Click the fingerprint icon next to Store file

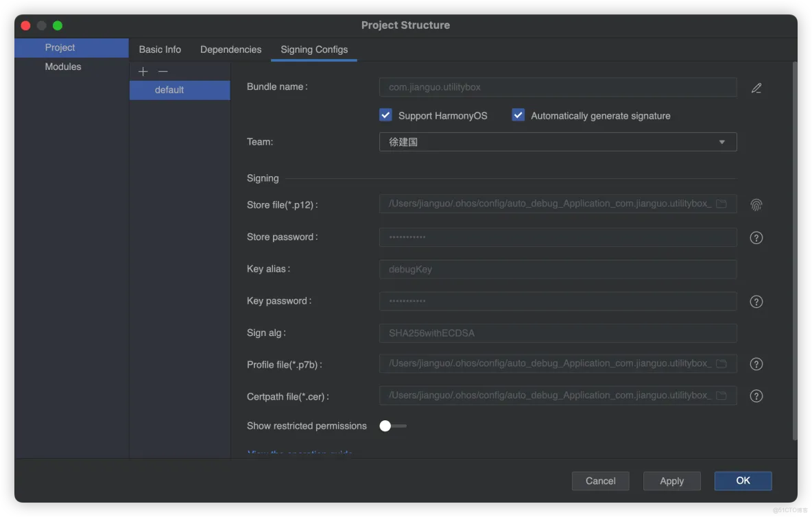[756, 205]
